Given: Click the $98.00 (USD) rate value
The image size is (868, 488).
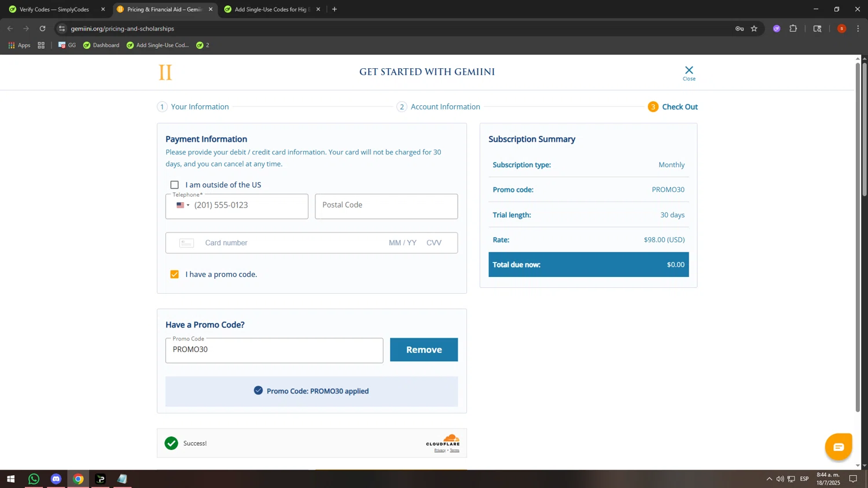Looking at the screenshot, I should pyautogui.click(x=664, y=240).
